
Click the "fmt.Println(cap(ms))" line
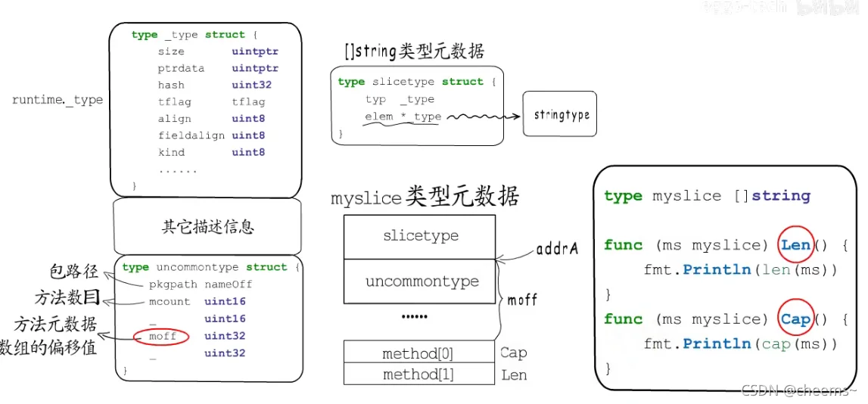739,343
